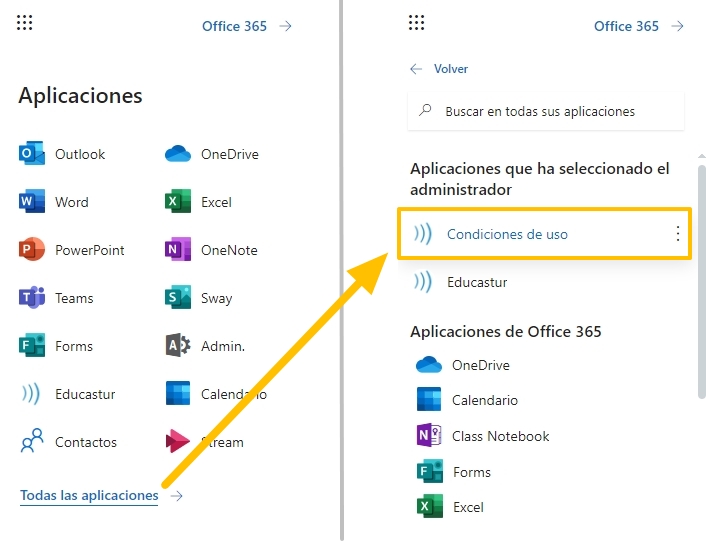The image size is (706, 541).
Task: Click the Outlook label text
Action: point(80,154)
